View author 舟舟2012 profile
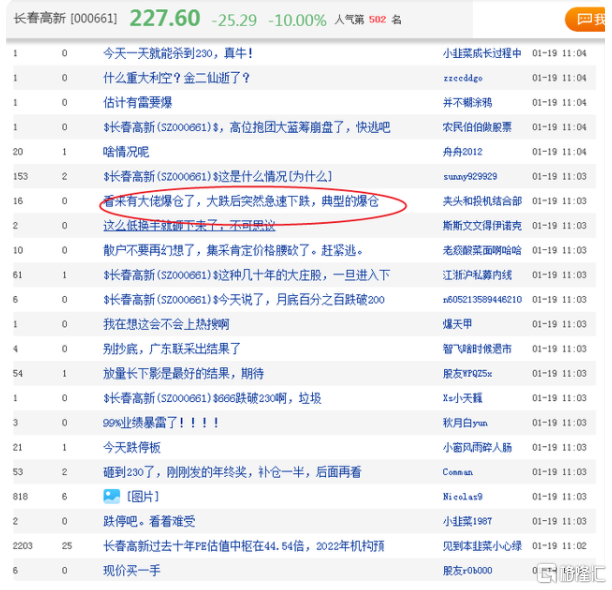612x590 pixels. point(463,152)
